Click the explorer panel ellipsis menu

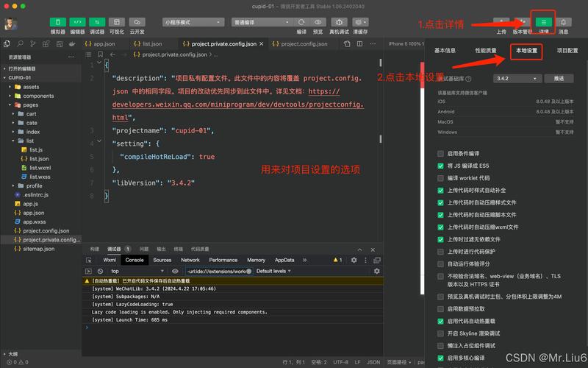coord(71,57)
